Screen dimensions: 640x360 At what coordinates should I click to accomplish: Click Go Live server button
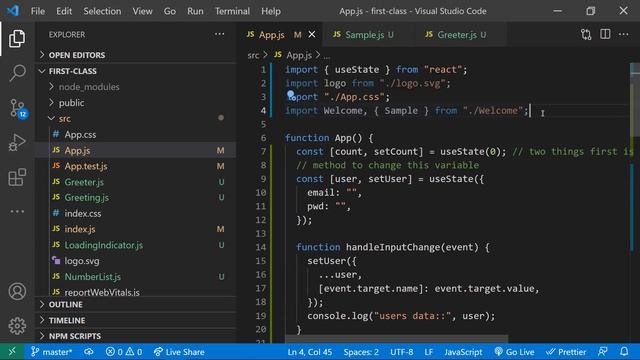[514, 352]
